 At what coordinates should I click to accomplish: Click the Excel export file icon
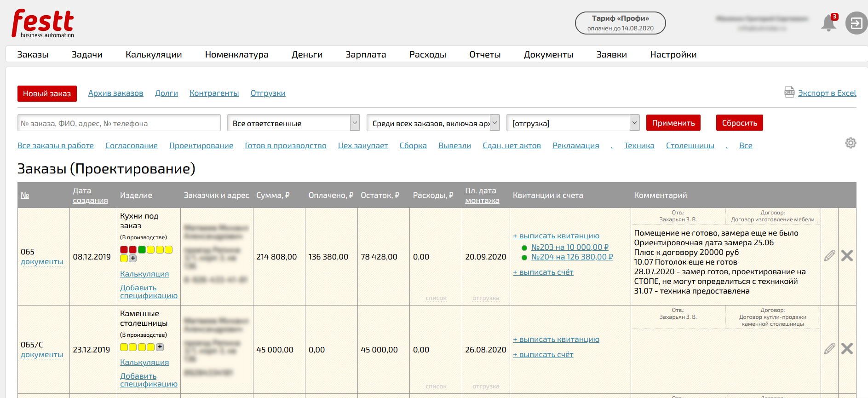[789, 92]
